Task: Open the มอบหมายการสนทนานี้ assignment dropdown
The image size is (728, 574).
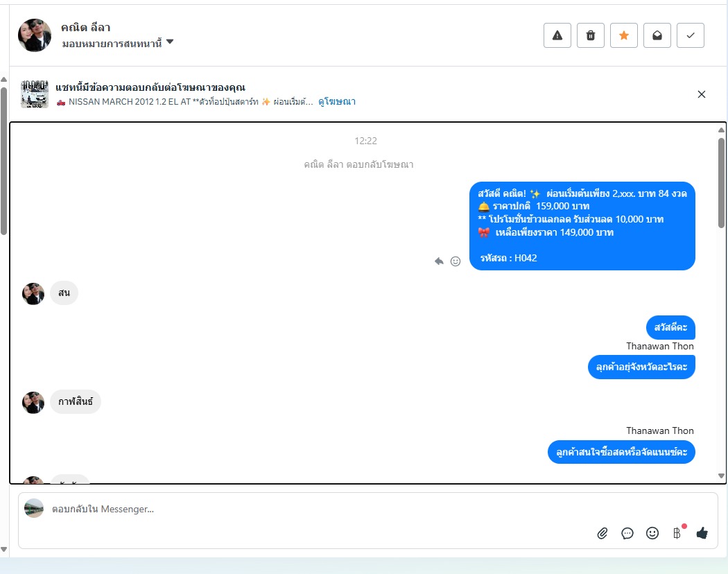Action: (117, 43)
